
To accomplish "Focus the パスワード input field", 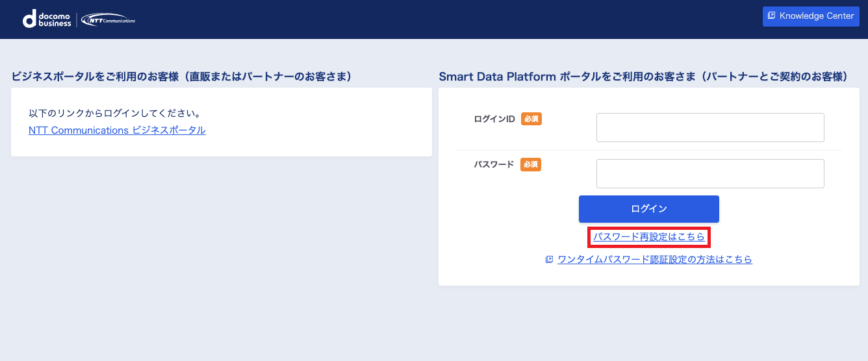I will 710,173.
